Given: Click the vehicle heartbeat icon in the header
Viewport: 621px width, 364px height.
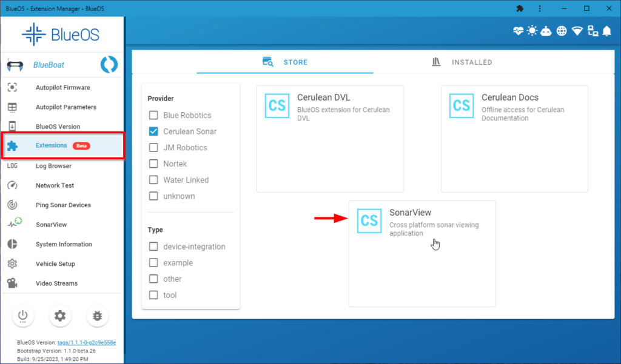Looking at the screenshot, I should tap(517, 30).
